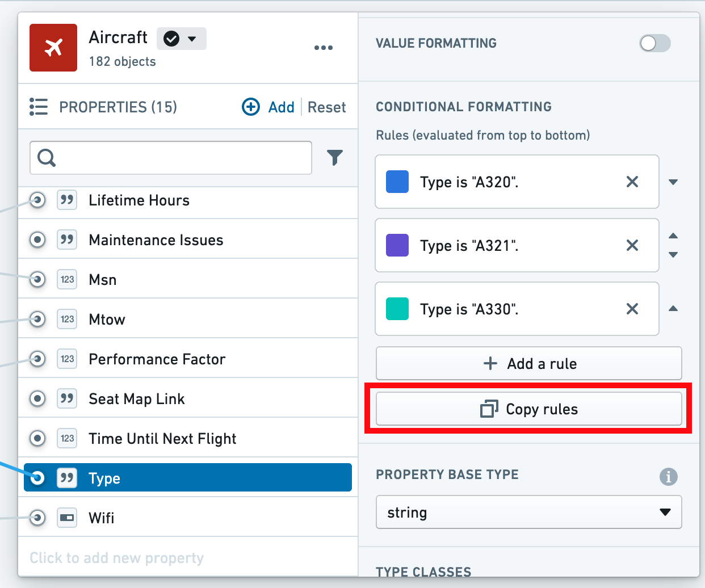
Task: Click the filter funnel icon
Action: (335, 157)
